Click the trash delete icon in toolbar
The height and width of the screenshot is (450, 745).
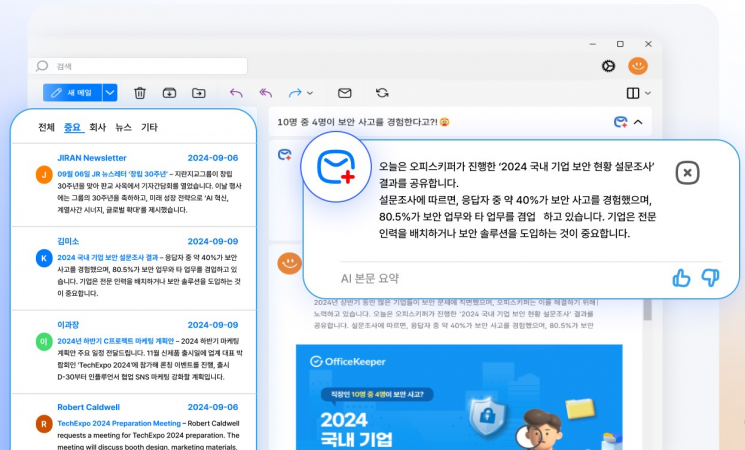[x=140, y=93]
